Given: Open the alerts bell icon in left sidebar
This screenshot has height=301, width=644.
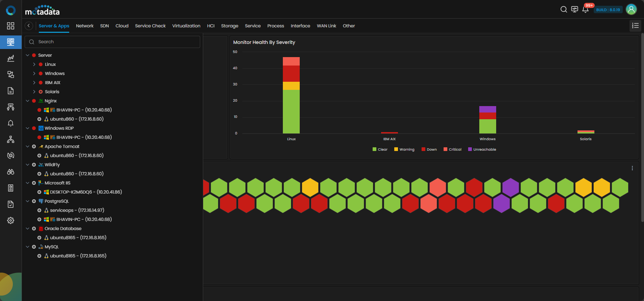Looking at the screenshot, I should click(11, 123).
